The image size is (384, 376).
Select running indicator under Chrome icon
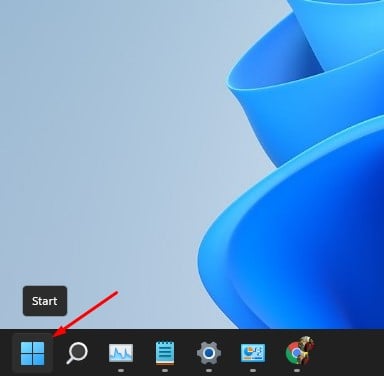pyautogui.click(x=297, y=370)
